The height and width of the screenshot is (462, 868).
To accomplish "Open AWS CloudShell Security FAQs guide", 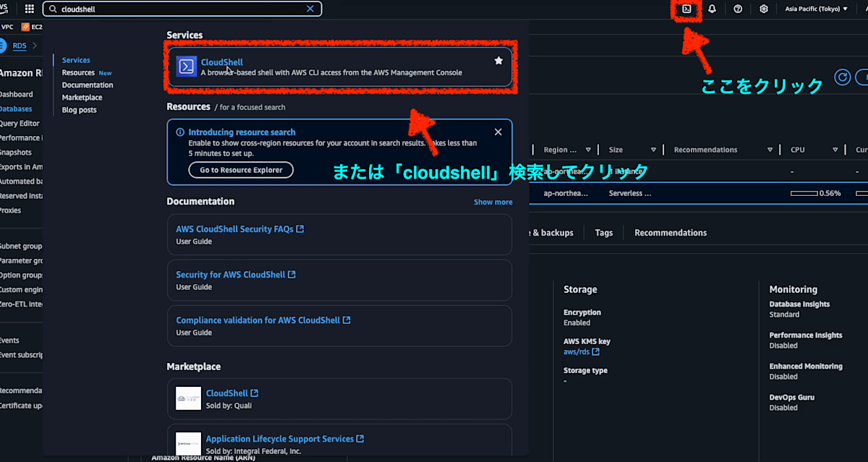I will click(x=239, y=229).
